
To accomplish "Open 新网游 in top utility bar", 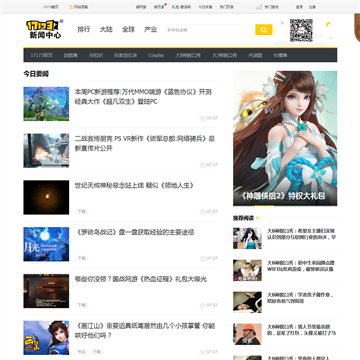I will 141,7.
